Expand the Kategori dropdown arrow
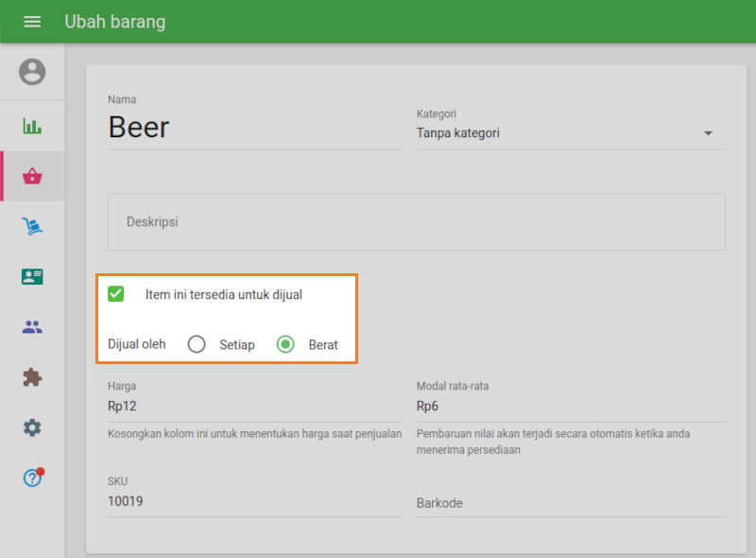756x558 pixels. pyautogui.click(x=708, y=133)
